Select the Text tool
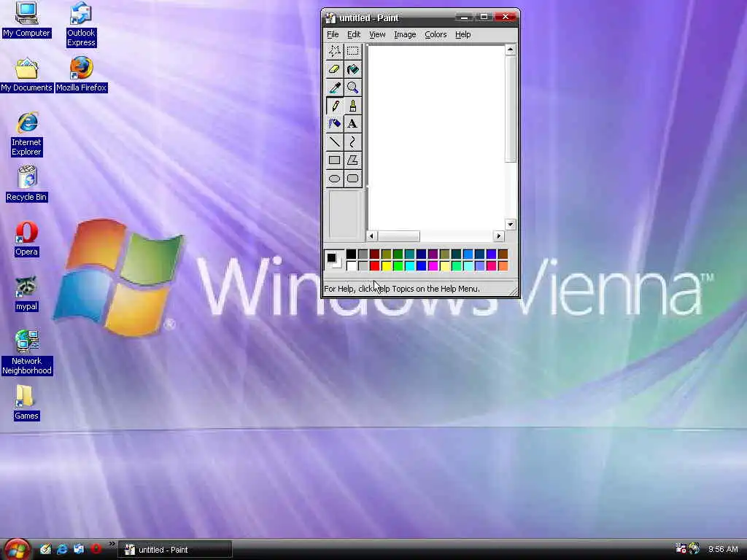The width and height of the screenshot is (747, 560). tap(352, 124)
